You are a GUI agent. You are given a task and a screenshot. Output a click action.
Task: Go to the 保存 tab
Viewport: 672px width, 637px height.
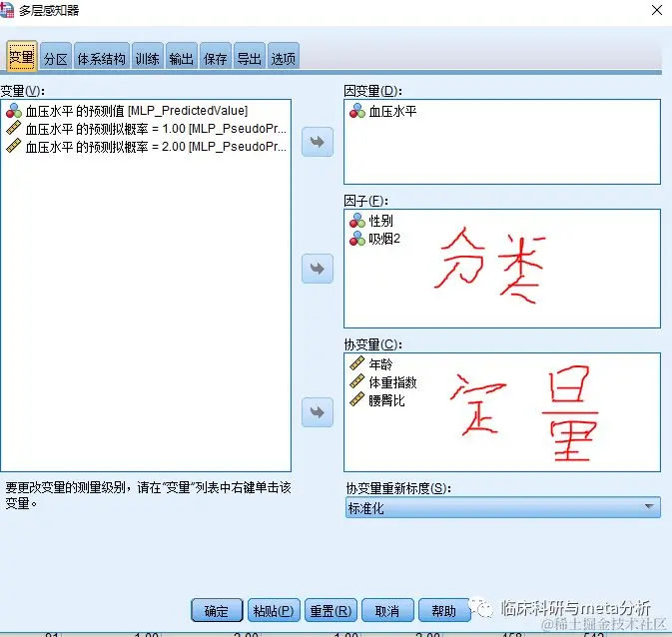(x=215, y=57)
